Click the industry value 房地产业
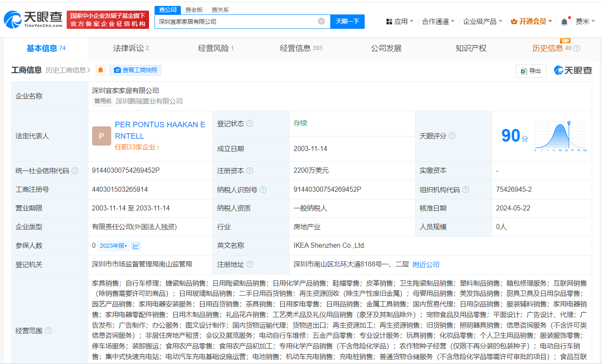Viewport: 602px width, 364px height. [x=307, y=227]
